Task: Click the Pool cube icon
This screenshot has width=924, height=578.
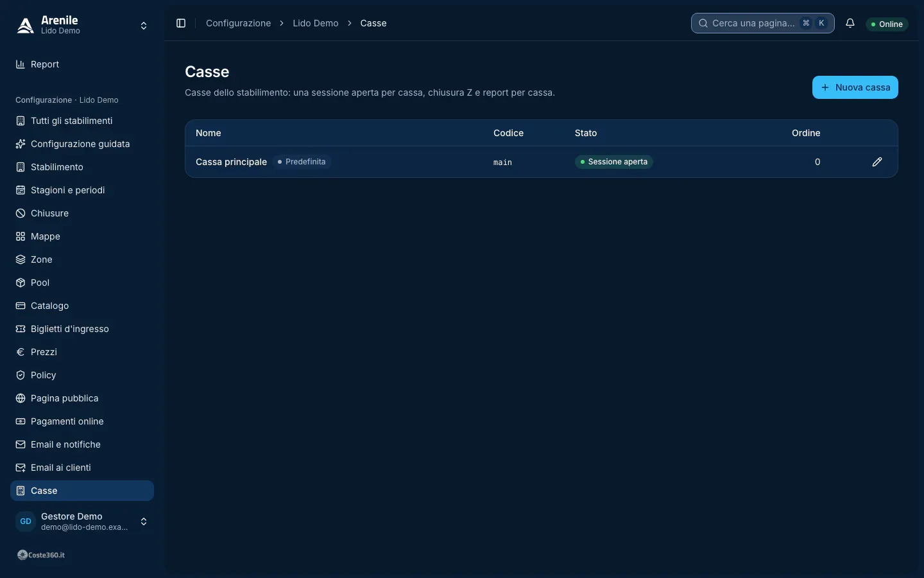Action: coord(21,283)
